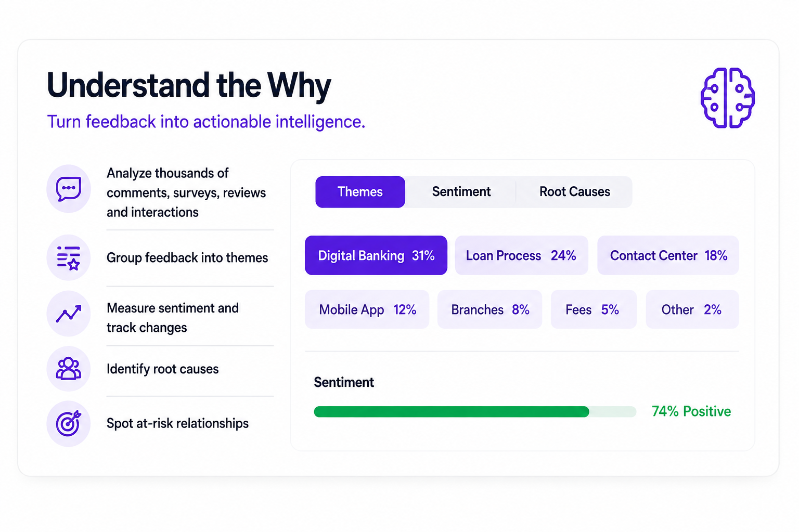Screen dimensions: 799x532
Task: Click the 74% Positive label
Action: [691, 411]
